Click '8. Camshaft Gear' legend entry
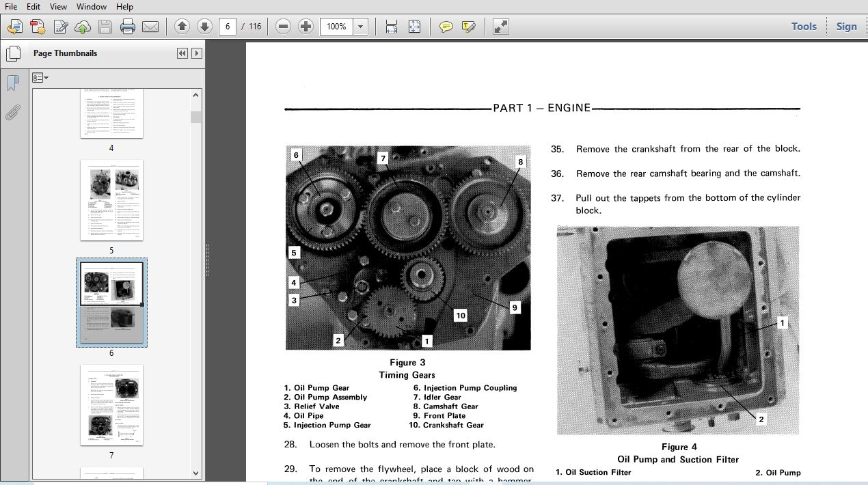Screen dimensions: 868x485 (446, 406)
